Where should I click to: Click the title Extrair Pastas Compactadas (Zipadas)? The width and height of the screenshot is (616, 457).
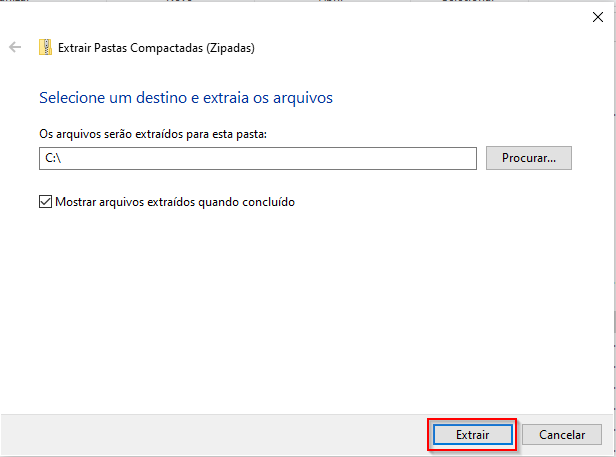click(x=156, y=48)
